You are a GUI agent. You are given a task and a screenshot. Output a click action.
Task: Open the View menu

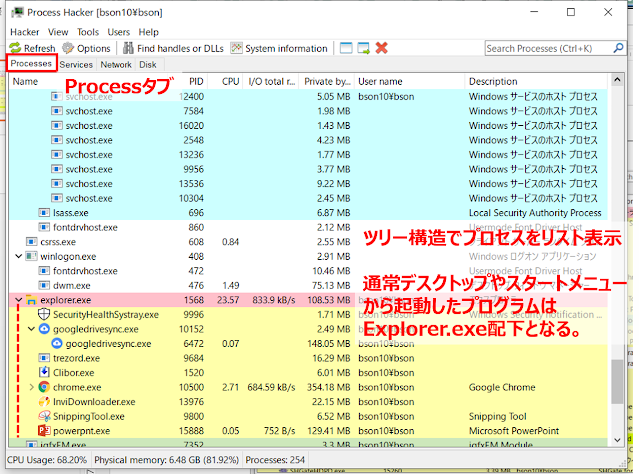pos(58,32)
